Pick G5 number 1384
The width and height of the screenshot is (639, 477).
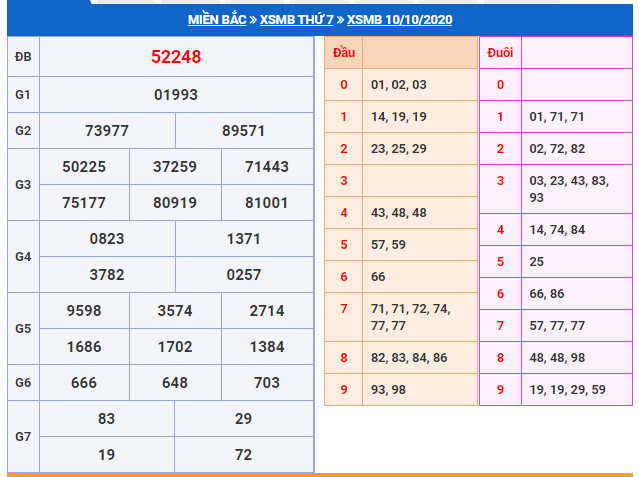267,347
